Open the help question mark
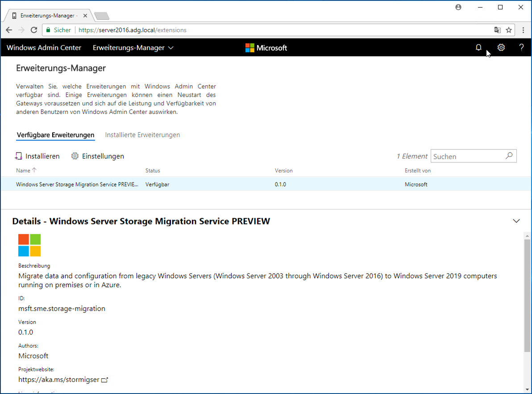The height and width of the screenshot is (394, 532). point(521,48)
